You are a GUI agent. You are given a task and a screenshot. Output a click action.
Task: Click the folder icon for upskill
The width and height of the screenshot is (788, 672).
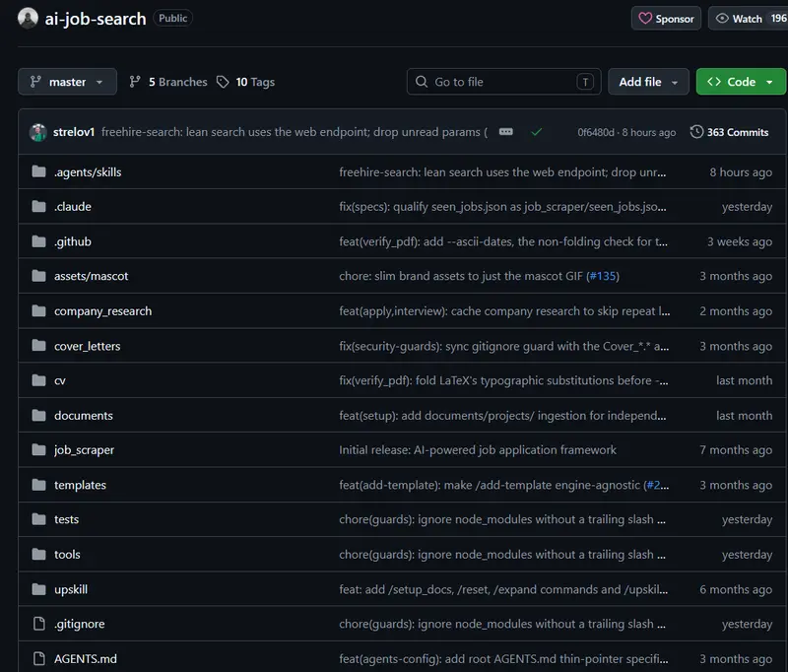coord(38,589)
